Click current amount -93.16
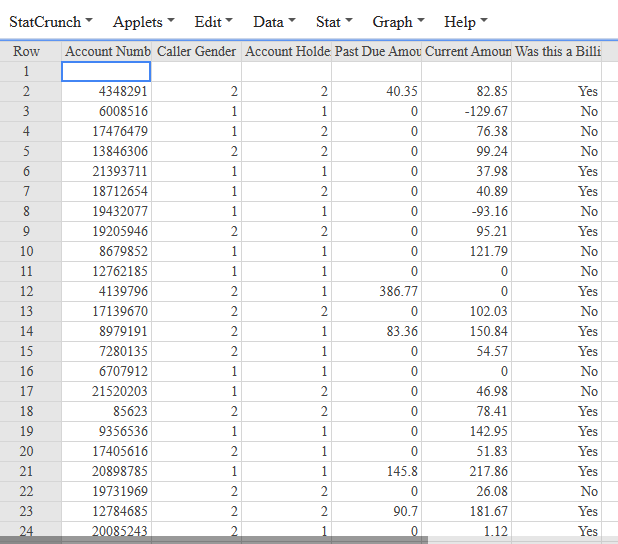618x544 pixels. (x=467, y=212)
